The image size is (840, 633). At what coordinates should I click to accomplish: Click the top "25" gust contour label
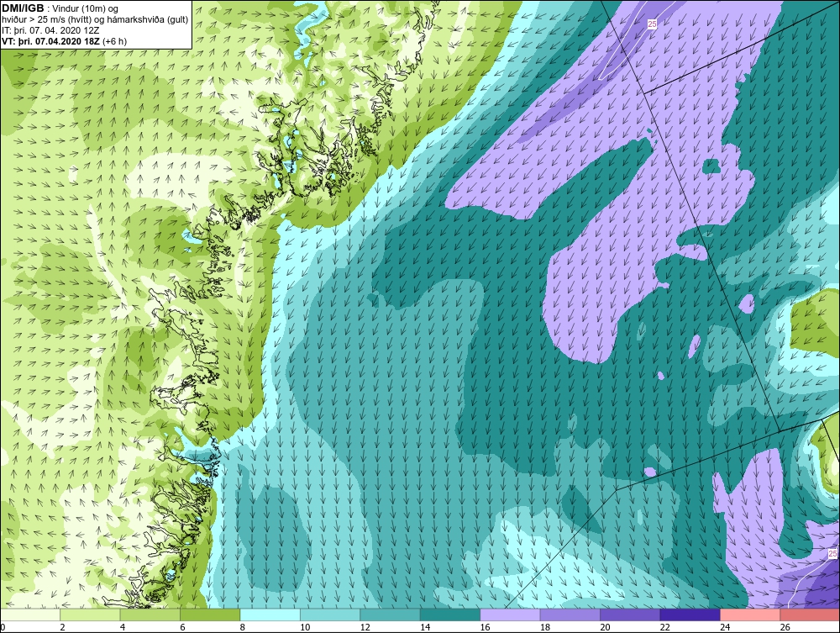pyautogui.click(x=652, y=24)
